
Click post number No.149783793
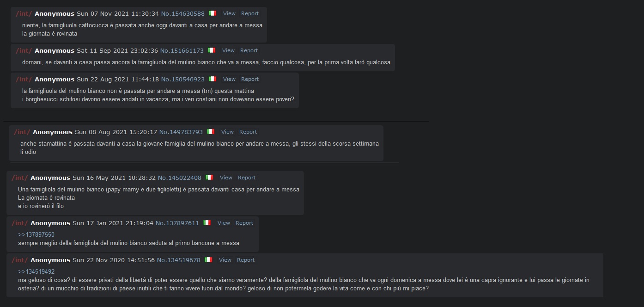point(181,132)
